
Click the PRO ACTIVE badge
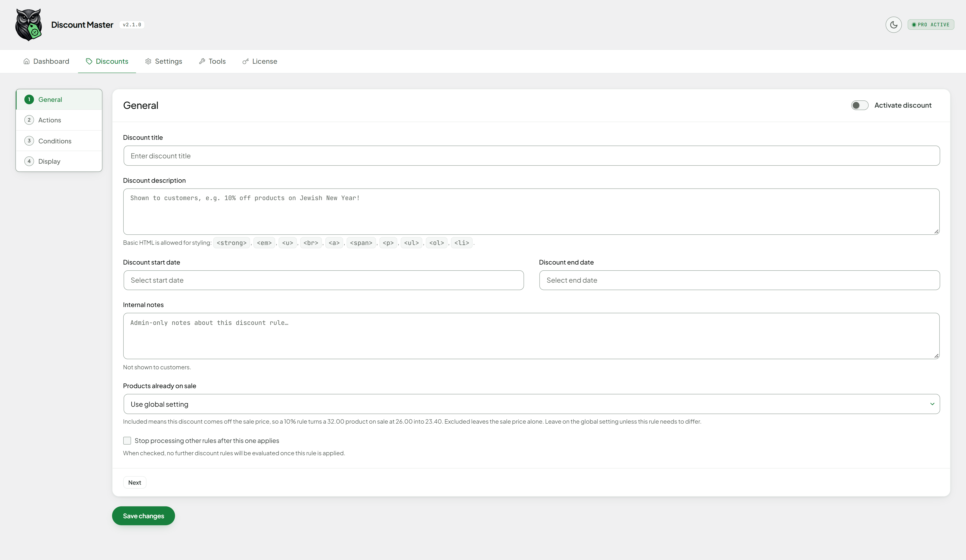click(x=931, y=25)
